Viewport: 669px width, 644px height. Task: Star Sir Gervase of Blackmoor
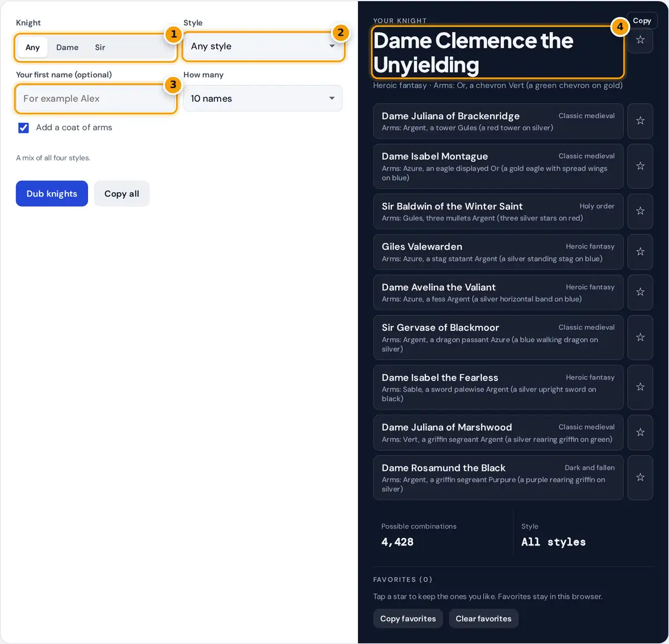coord(640,337)
